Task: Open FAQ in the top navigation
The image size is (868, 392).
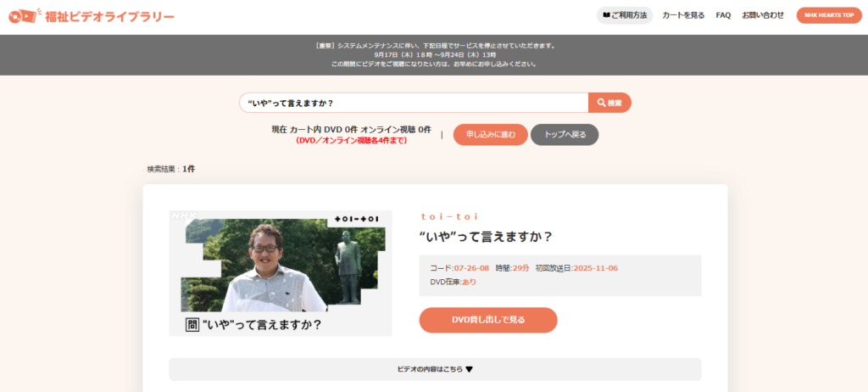Action: pyautogui.click(x=723, y=15)
